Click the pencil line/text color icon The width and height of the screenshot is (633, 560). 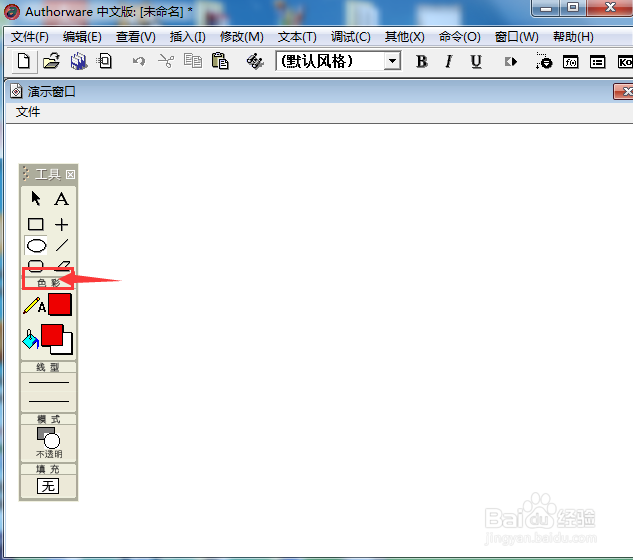pos(34,306)
